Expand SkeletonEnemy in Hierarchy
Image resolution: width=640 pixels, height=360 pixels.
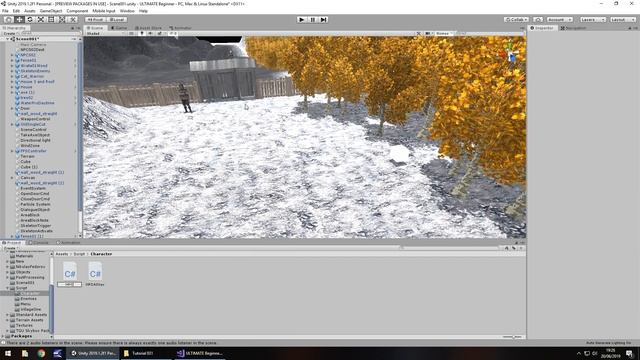12,71
